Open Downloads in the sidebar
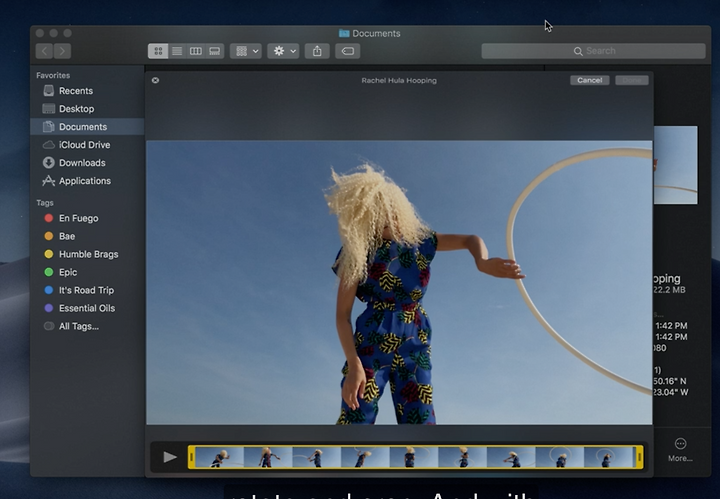Screen dimensions: 720x499 point(87,163)
